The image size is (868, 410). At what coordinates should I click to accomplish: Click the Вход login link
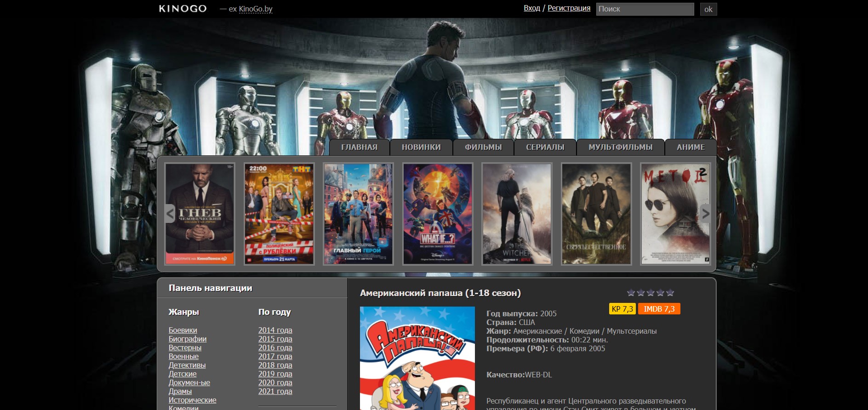point(532,8)
